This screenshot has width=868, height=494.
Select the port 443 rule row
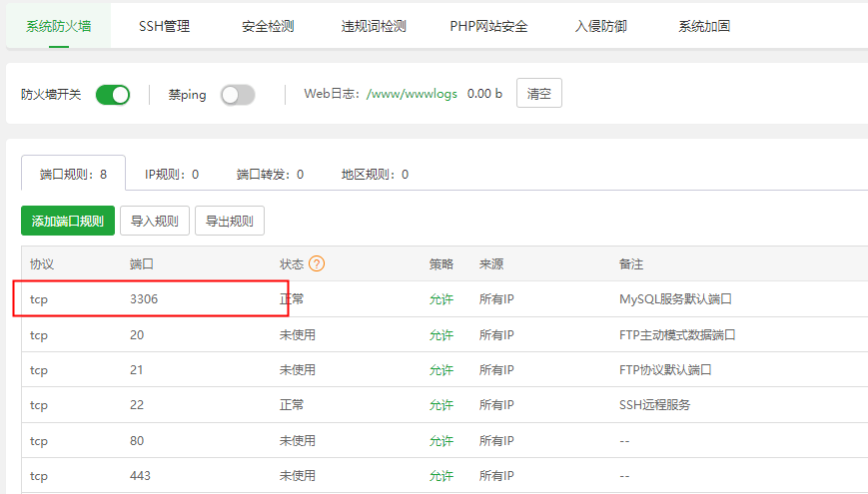[x=444, y=475]
